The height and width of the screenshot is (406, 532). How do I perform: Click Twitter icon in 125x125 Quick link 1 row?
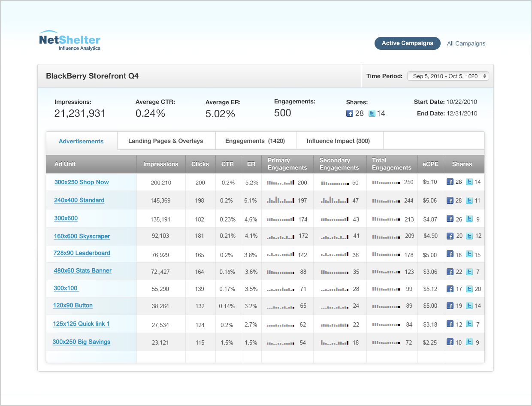469,324
